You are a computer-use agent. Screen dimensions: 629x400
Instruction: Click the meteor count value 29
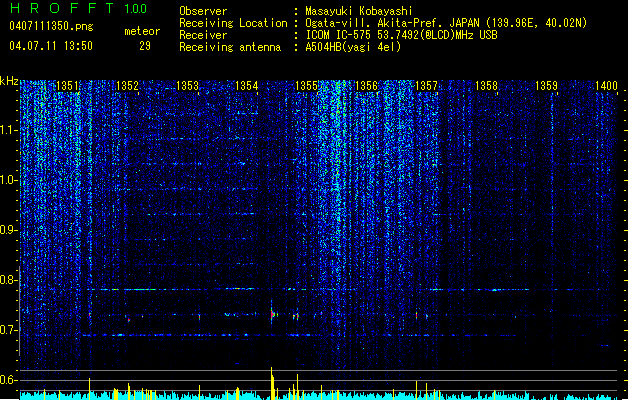[x=145, y=46]
